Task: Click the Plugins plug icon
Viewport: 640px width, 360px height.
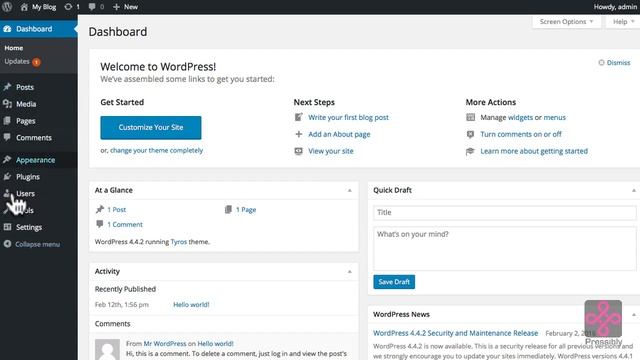Action: [7, 177]
